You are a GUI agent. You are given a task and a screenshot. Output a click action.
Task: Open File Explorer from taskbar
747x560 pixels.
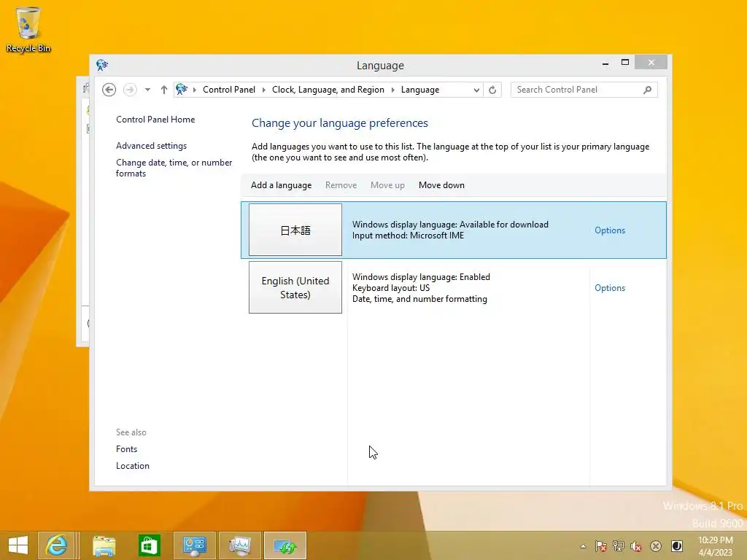click(x=104, y=545)
